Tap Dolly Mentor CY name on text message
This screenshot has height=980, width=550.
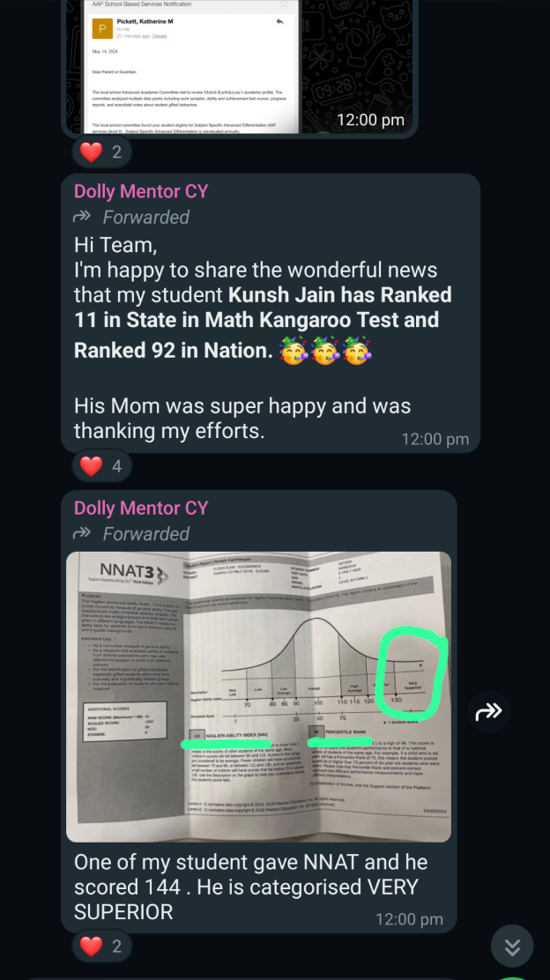coord(141,191)
